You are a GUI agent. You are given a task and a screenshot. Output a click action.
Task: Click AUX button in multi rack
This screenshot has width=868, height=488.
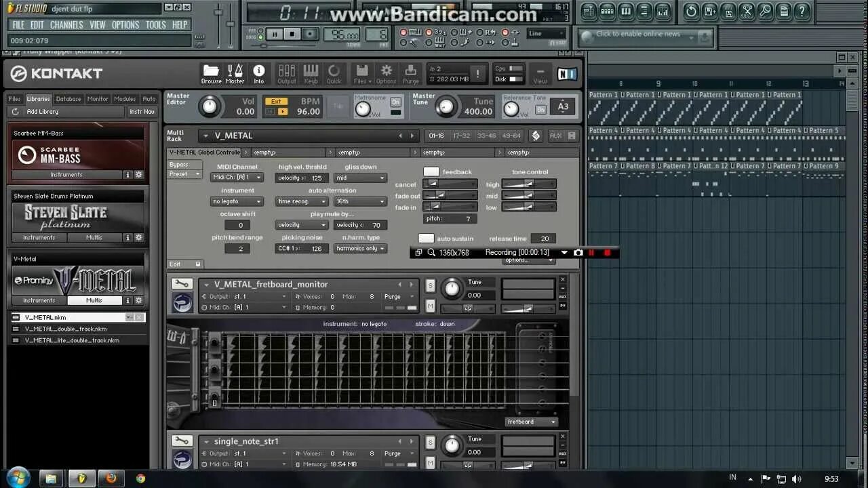pyautogui.click(x=556, y=136)
